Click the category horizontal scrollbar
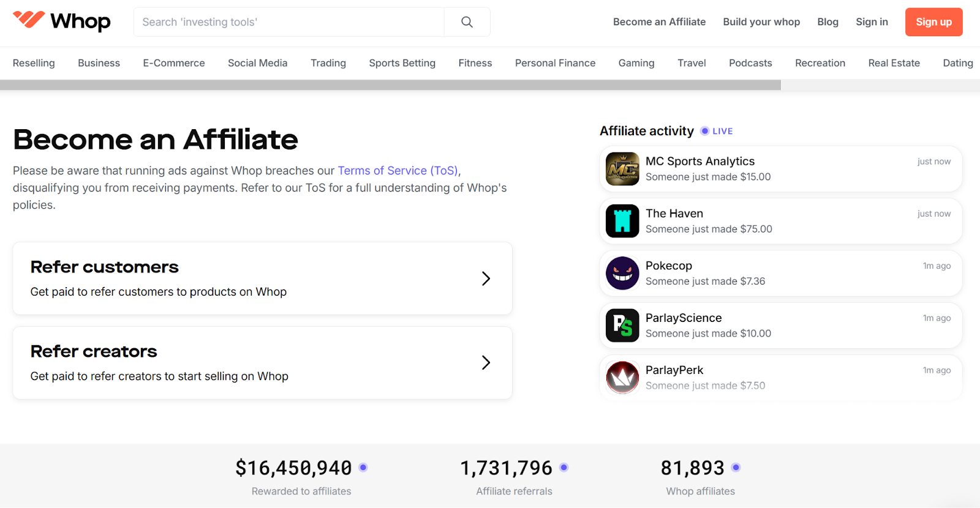 390,85
